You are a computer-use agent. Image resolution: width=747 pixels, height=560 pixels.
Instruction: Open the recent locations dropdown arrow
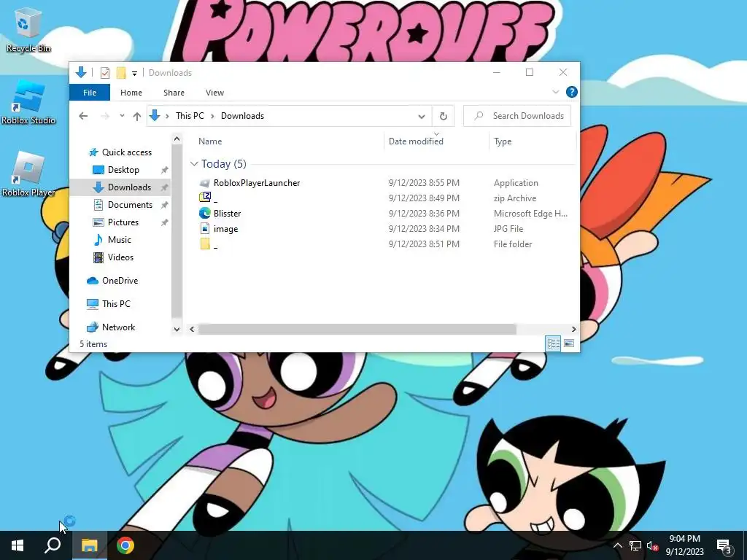pos(122,116)
